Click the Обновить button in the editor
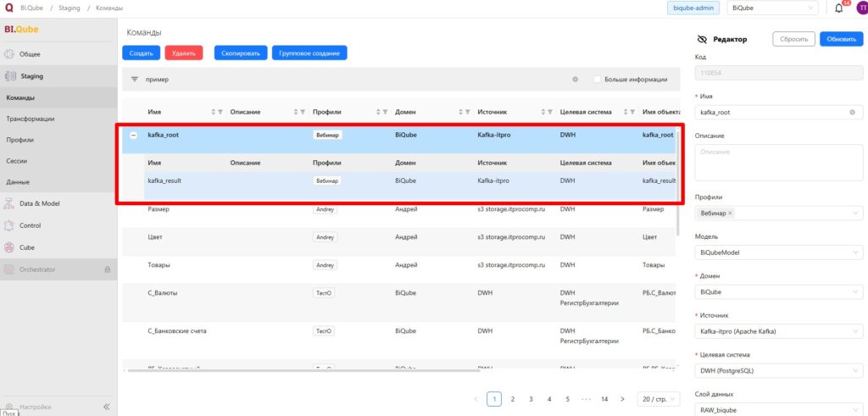 pyautogui.click(x=842, y=39)
